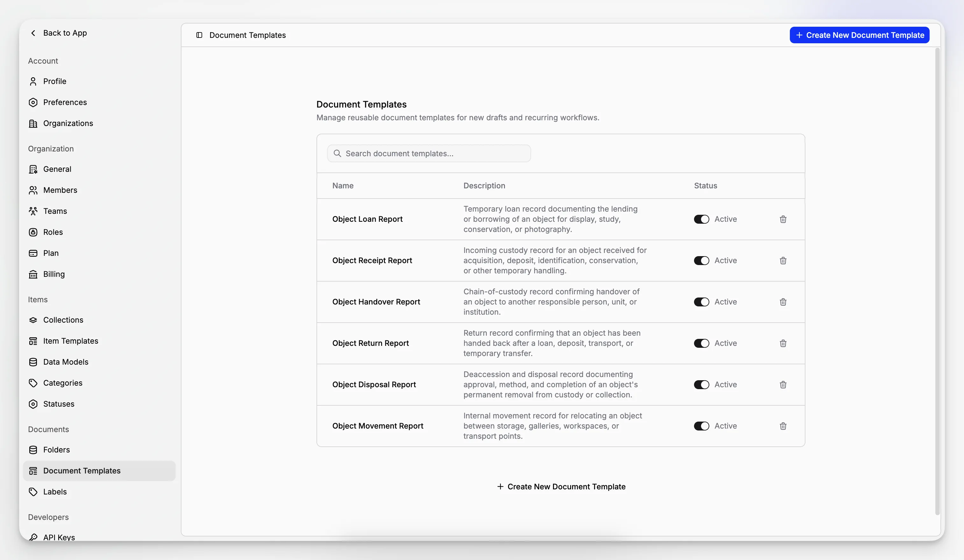Click the Members people icon
The image size is (964, 560).
33,190
